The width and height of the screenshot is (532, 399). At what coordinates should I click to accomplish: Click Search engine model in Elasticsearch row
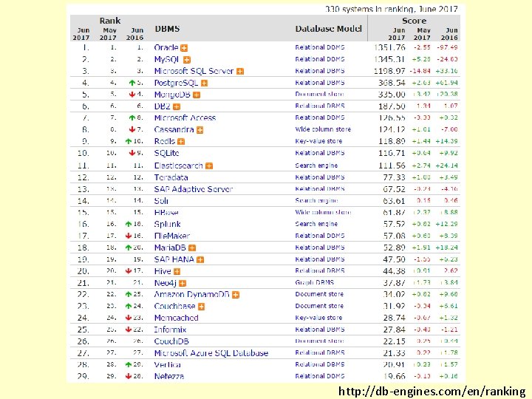tap(316, 166)
